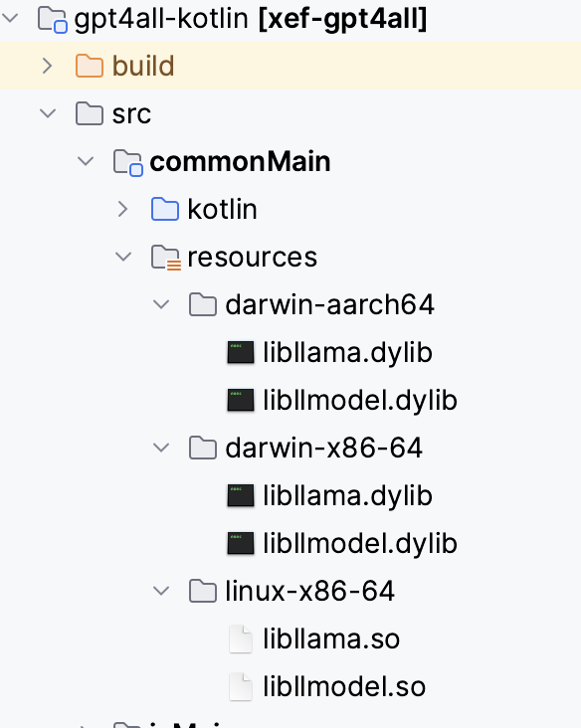581x728 pixels.
Task: Click libllama.dylib binary icon under darwin-aarch64
Action: 241,352
